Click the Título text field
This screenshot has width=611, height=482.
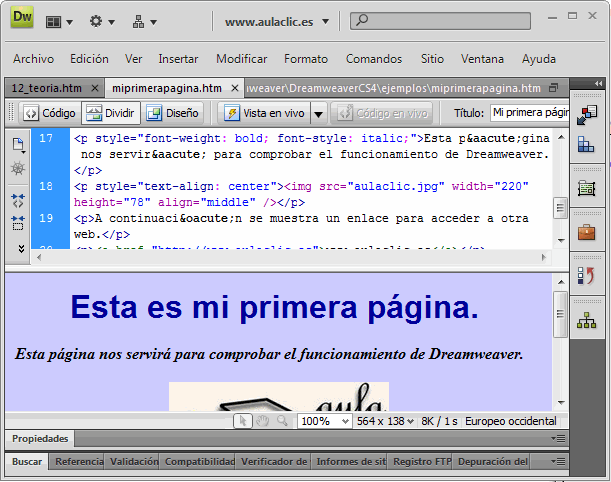529,113
